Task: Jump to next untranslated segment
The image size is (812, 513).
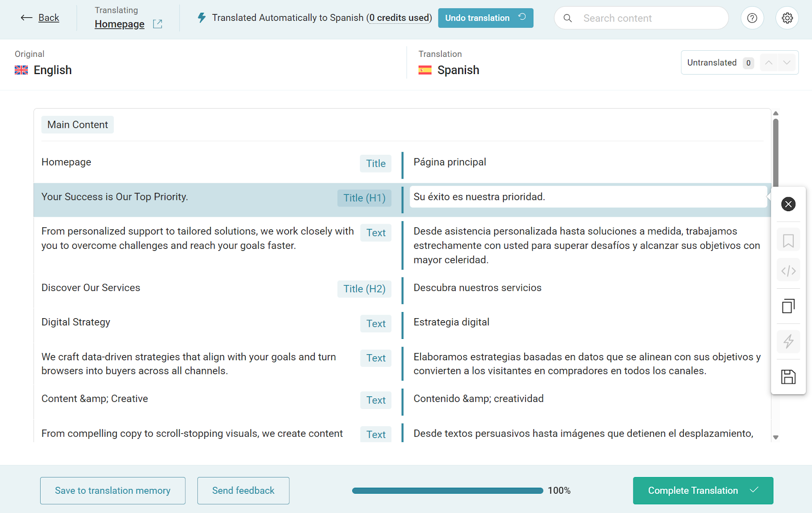Action: (x=787, y=63)
